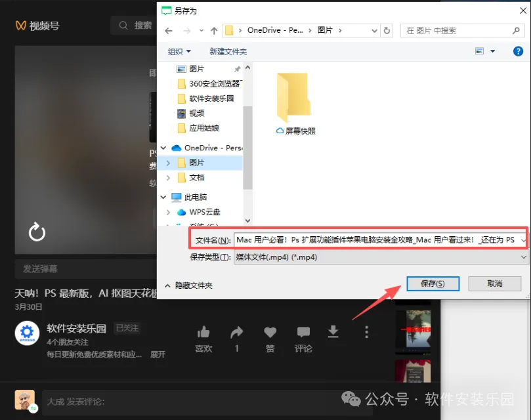Click the share arrow icon
Viewport: 531px width, 420px height.
pos(237,332)
